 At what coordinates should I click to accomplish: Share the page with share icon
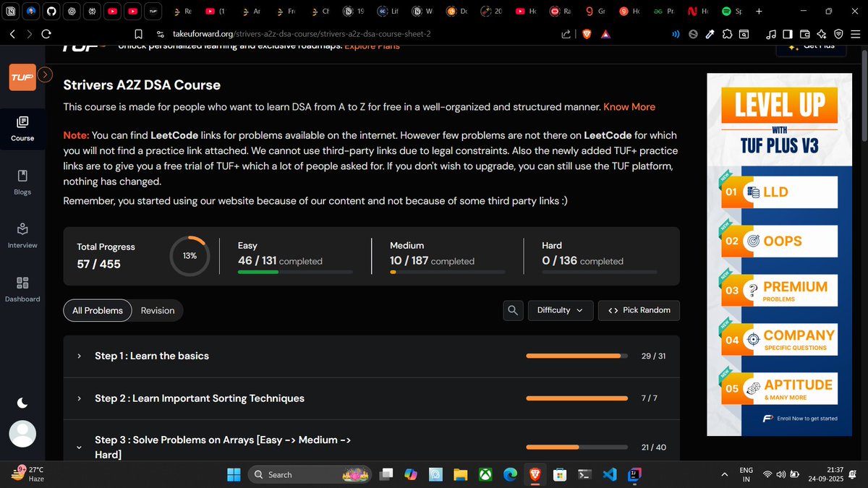[566, 34]
